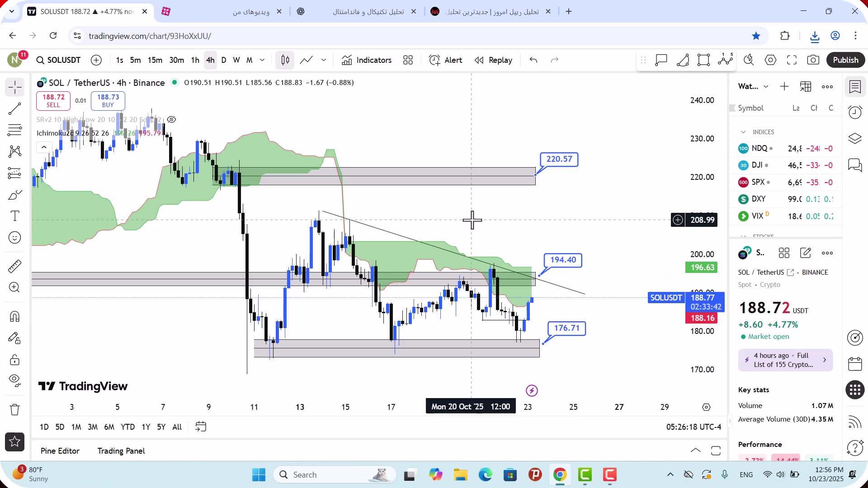The width and height of the screenshot is (868, 488).
Task: Undo the last chart action
Action: coord(533,60)
